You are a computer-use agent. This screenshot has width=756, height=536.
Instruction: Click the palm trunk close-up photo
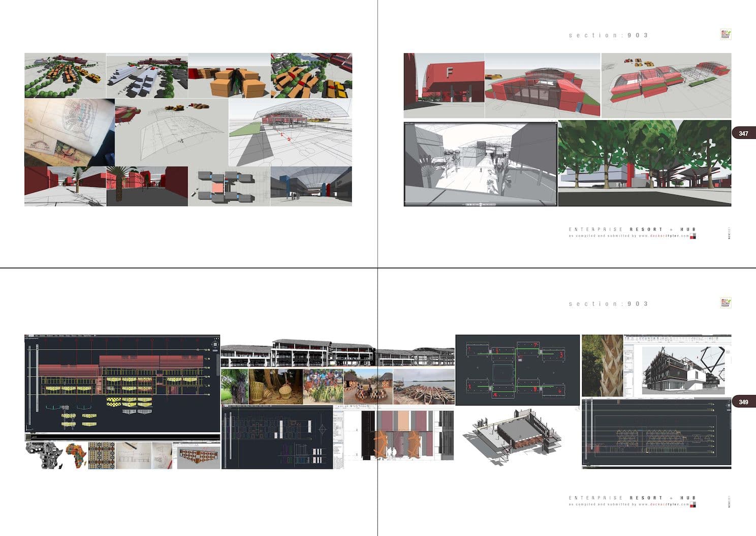pyautogui.click(x=602, y=365)
